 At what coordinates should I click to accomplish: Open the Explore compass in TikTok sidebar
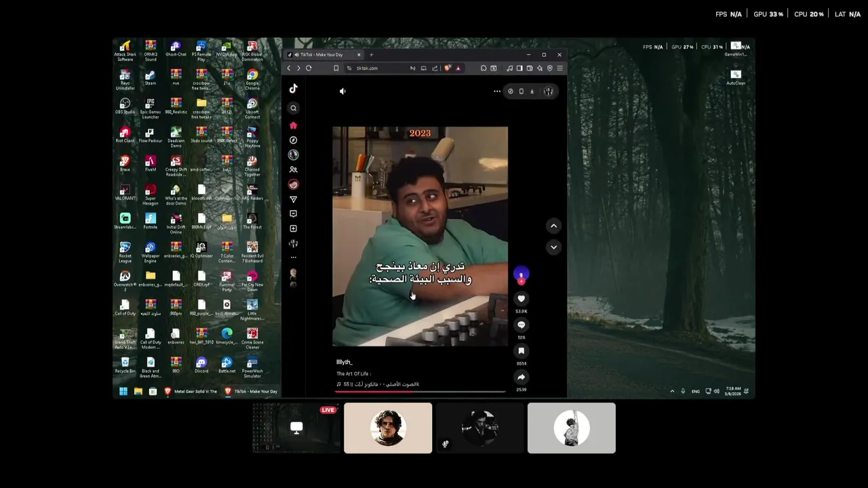click(293, 140)
